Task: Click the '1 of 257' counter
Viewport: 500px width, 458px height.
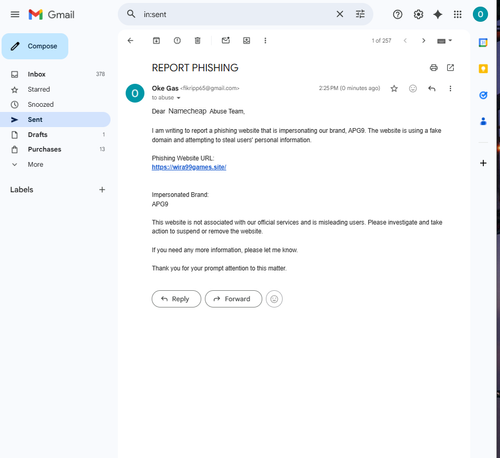Action: (x=381, y=41)
